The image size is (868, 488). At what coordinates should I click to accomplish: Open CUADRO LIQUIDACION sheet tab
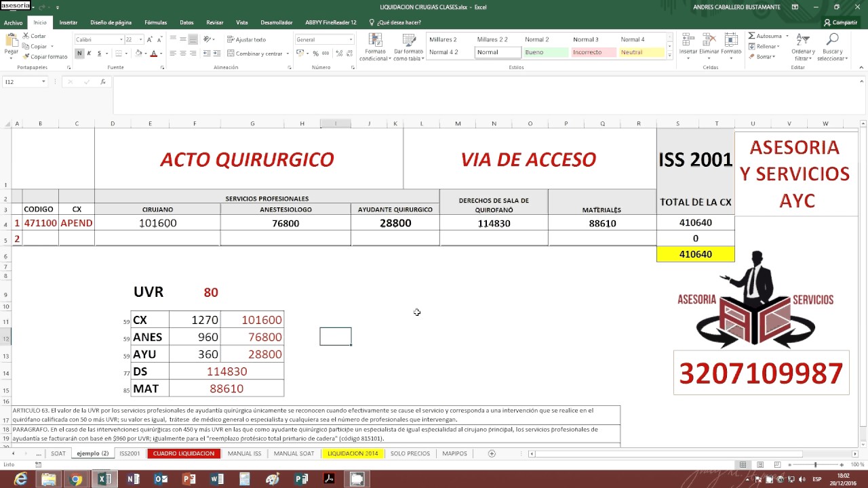pyautogui.click(x=183, y=453)
